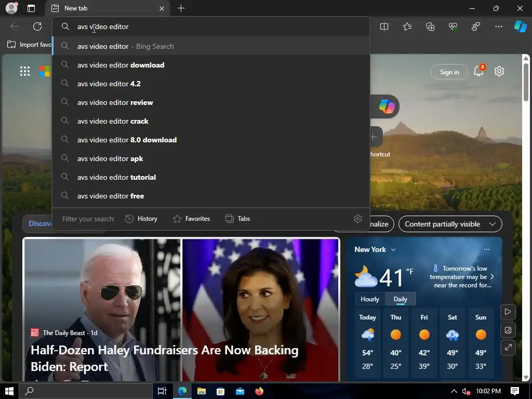Filter search by Tabs
Screen dimensions: 532x399
[237, 219]
